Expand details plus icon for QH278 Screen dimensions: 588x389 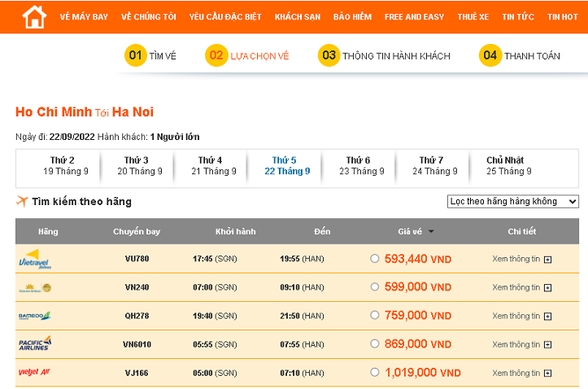tap(548, 317)
